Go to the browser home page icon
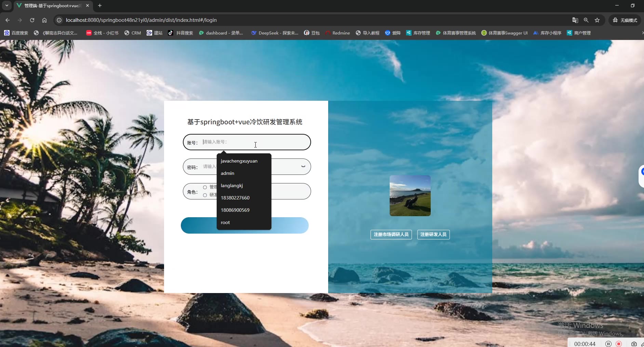Screen dimensions: 644x347 pyautogui.click(x=44, y=20)
